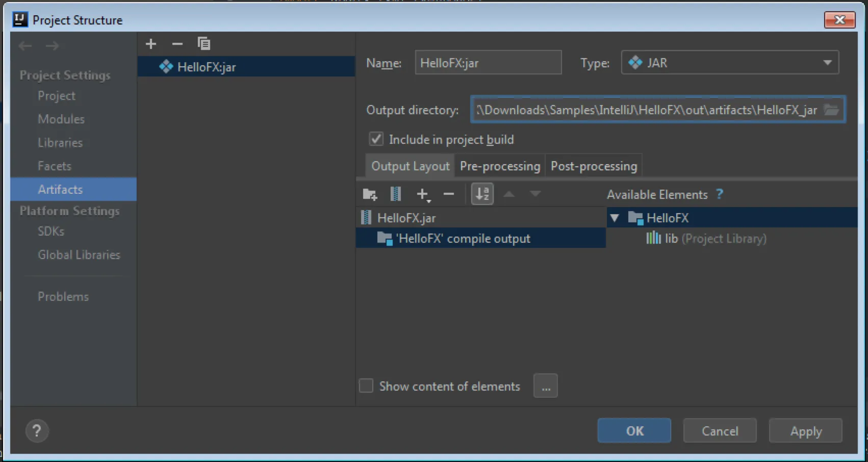Edit the Output directory path field
Image resolution: width=868 pixels, height=462 pixels.
point(647,110)
